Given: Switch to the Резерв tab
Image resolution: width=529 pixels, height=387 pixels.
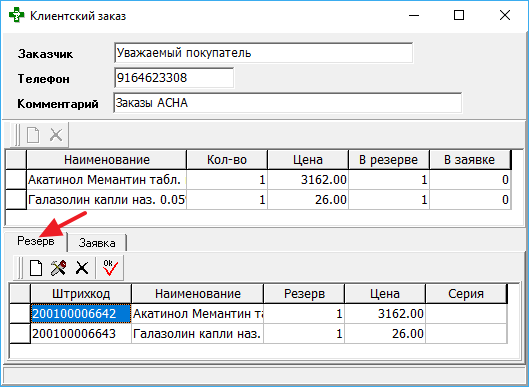Looking at the screenshot, I should coord(36,241).
